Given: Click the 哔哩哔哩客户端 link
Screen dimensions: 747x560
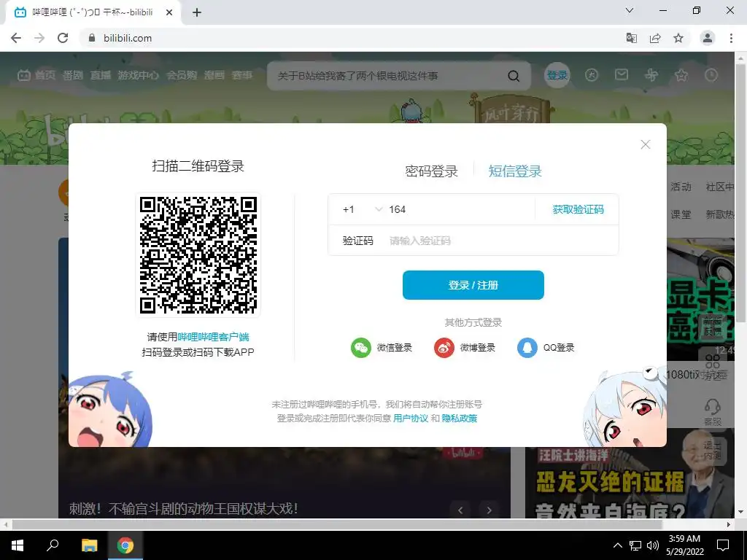Looking at the screenshot, I should pyautogui.click(x=214, y=337).
